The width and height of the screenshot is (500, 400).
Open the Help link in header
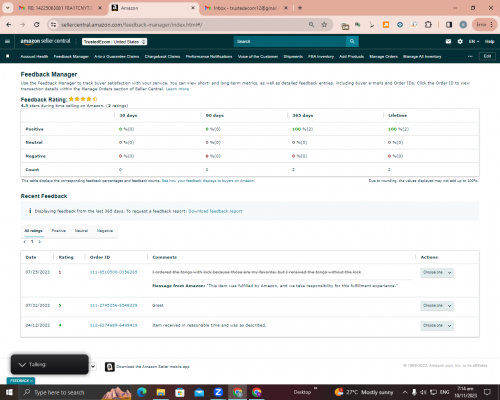tap(489, 41)
